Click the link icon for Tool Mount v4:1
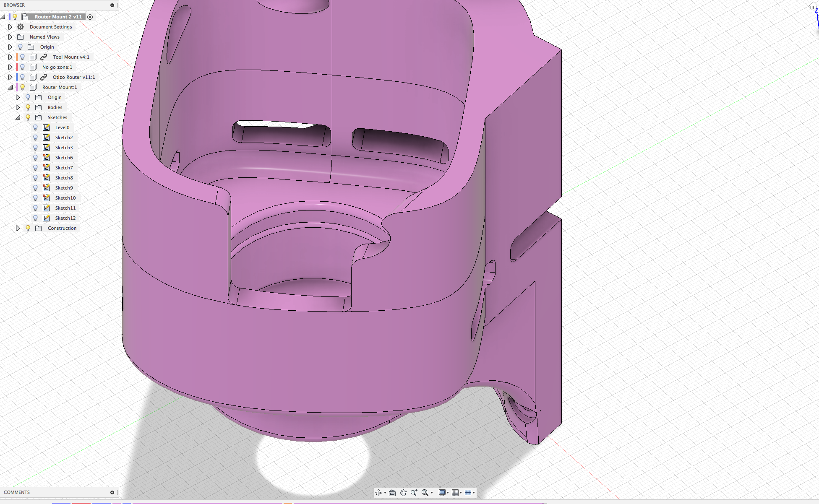Screen dimensions: 819x504 coord(44,57)
